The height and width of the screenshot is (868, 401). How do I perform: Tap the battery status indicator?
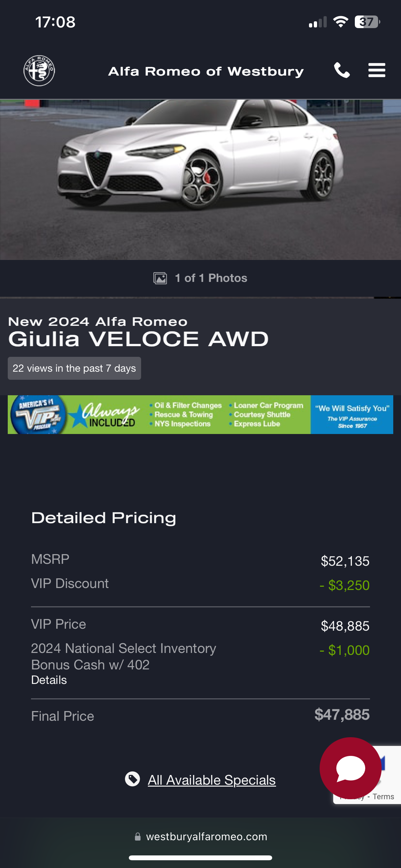click(x=367, y=22)
